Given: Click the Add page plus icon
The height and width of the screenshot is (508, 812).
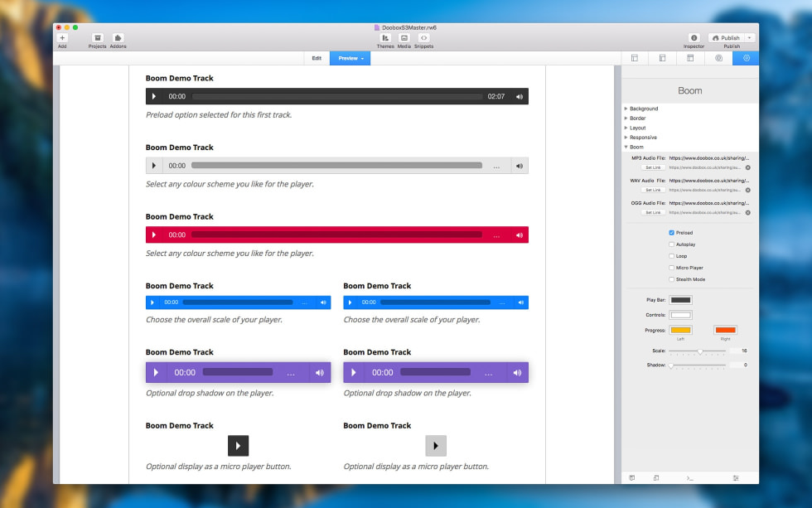Looking at the screenshot, I should click(62, 38).
